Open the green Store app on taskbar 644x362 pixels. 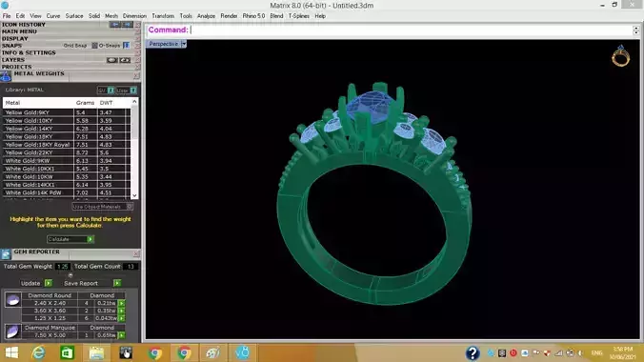pyautogui.click(x=67, y=352)
